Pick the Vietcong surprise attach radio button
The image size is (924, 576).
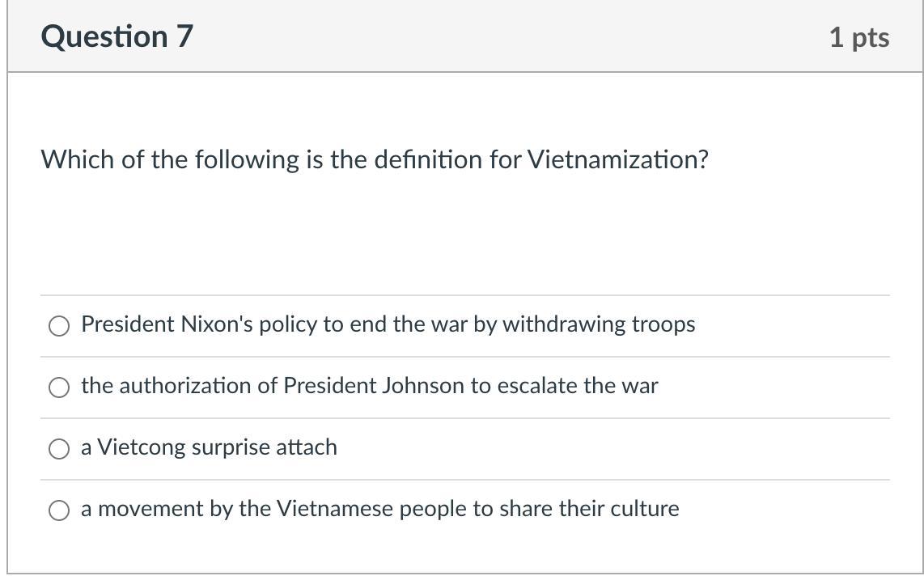[59, 449]
